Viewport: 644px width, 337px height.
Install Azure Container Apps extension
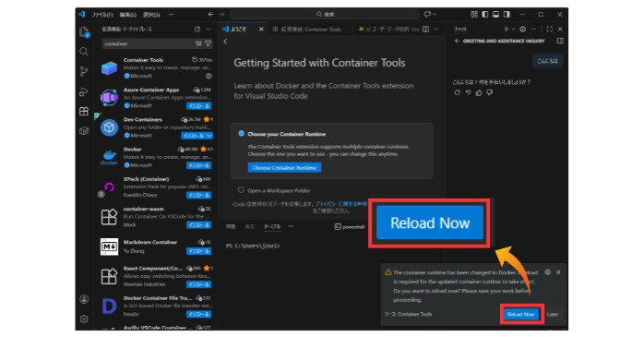(x=199, y=106)
